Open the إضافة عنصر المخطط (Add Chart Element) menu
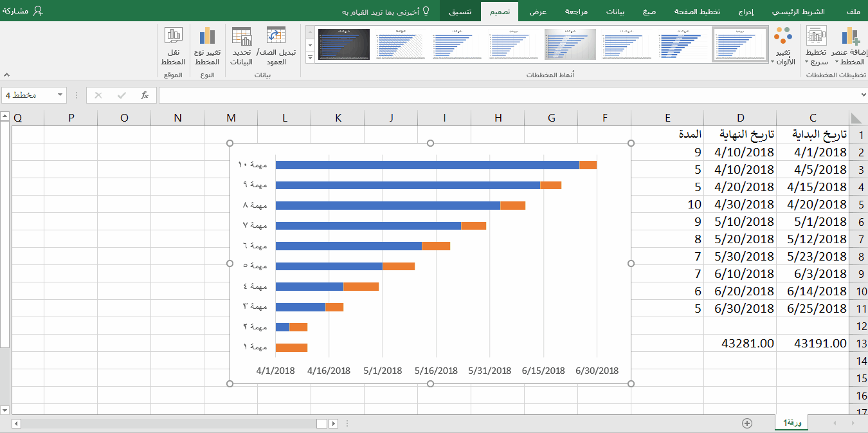 point(849,46)
